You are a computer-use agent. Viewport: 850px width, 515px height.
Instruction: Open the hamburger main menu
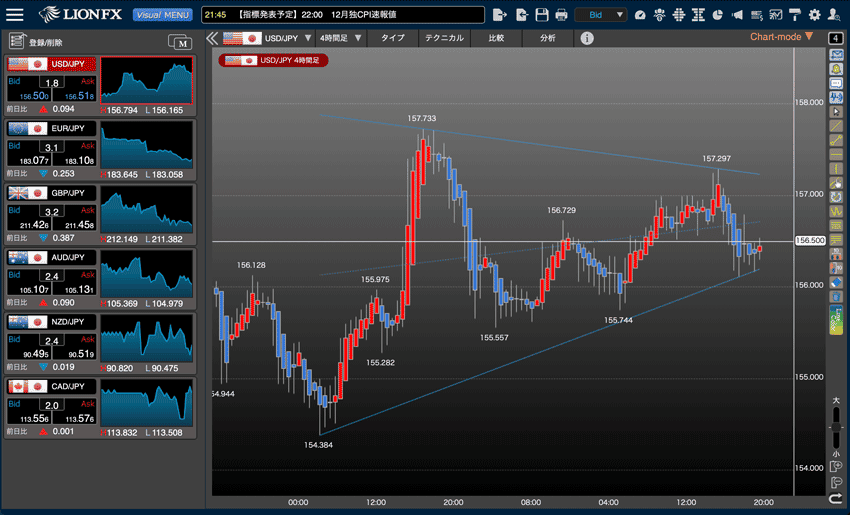pos(16,15)
